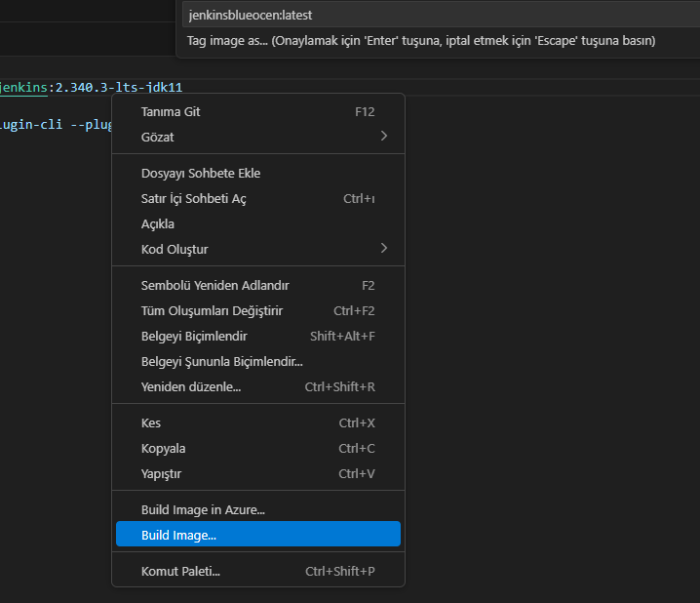Choose 'Kopyala' from the context menu

163,449
